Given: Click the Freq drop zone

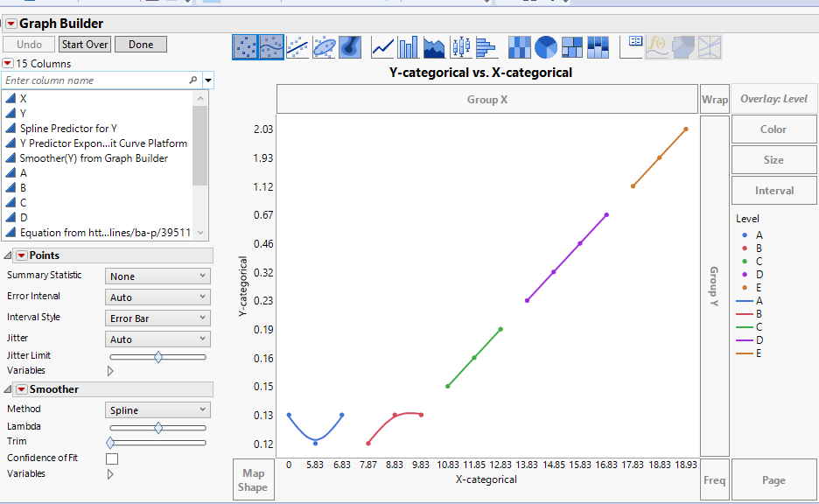Looking at the screenshot, I should pyautogui.click(x=715, y=480).
